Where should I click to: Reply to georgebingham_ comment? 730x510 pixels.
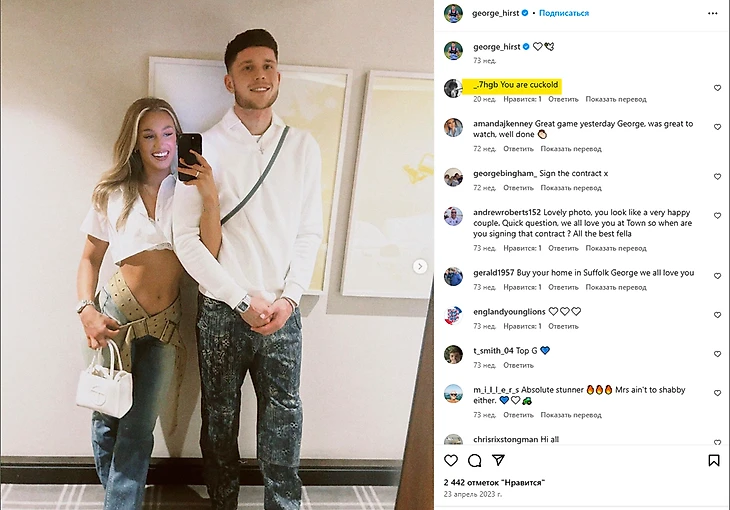point(518,188)
